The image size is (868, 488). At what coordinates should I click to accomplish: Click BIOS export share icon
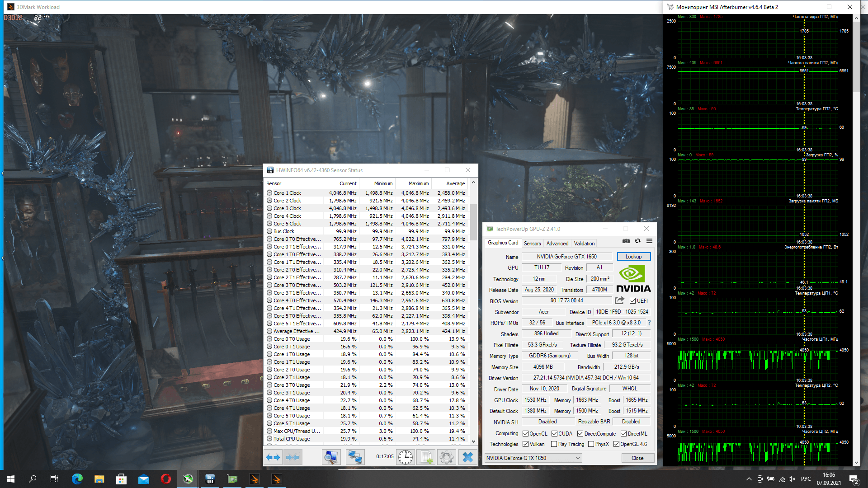(619, 300)
